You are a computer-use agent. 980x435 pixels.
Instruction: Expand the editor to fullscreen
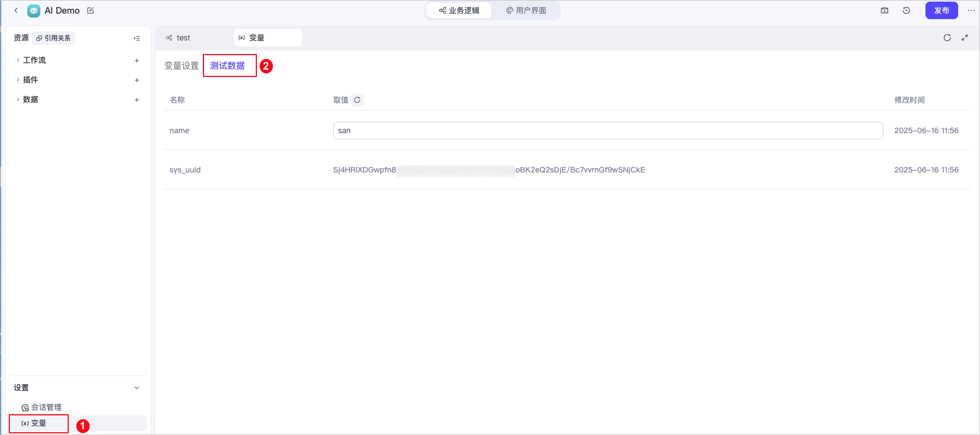coord(965,38)
